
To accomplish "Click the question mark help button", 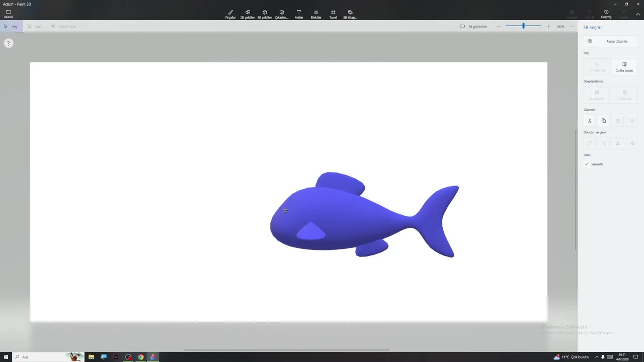I will (8, 43).
